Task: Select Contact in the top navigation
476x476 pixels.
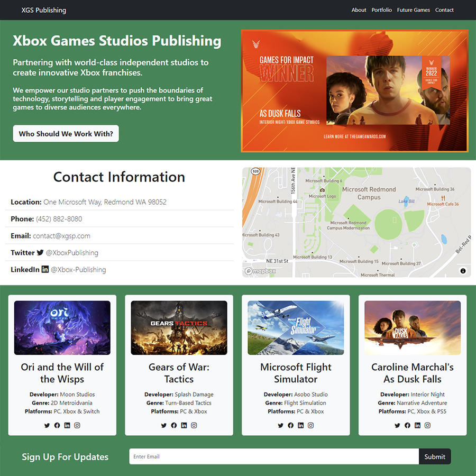Action: tap(444, 10)
